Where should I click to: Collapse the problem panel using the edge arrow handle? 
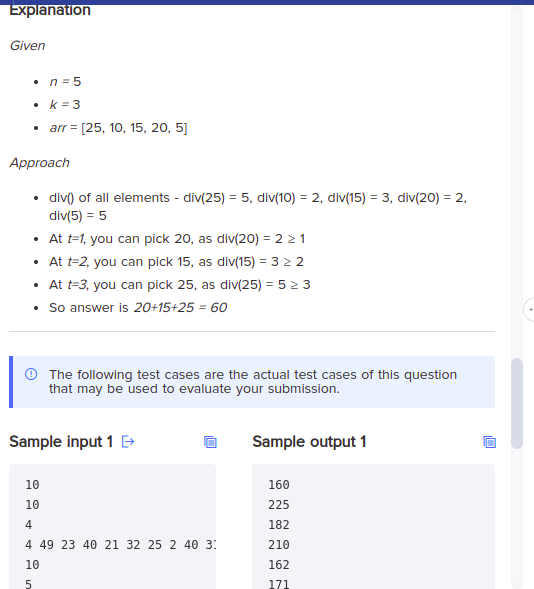[529, 310]
